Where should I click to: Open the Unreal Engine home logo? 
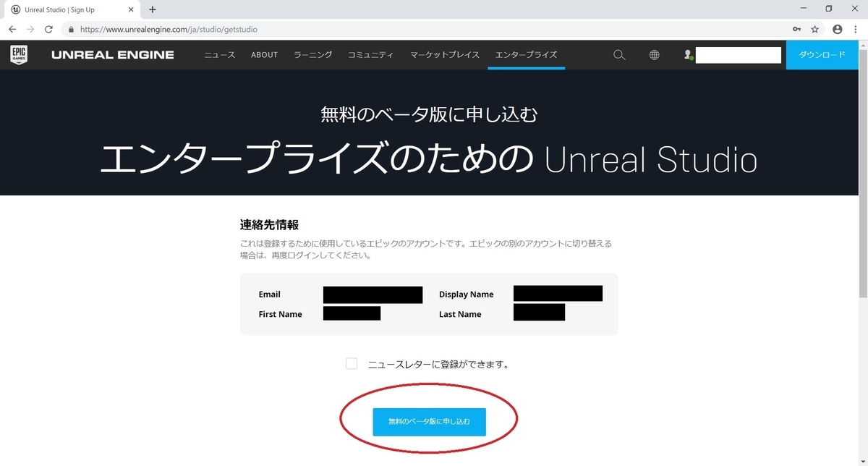(x=113, y=55)
